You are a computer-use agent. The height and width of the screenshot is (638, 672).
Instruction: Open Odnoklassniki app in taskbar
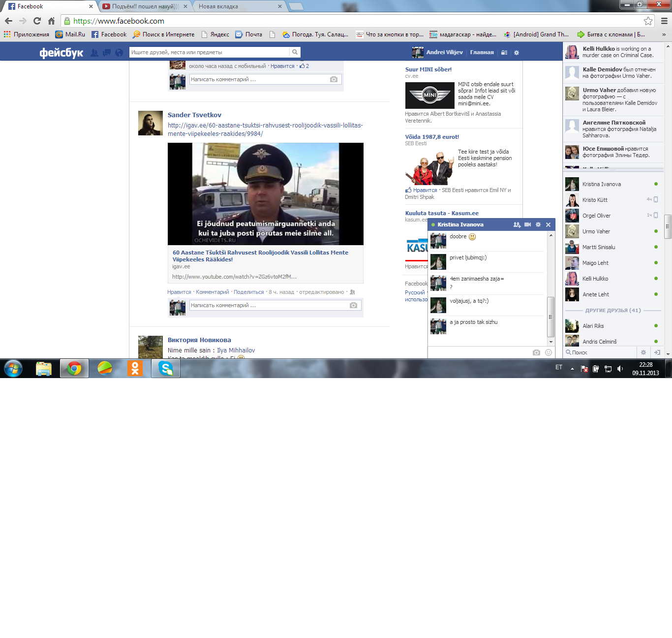(135, 368)
